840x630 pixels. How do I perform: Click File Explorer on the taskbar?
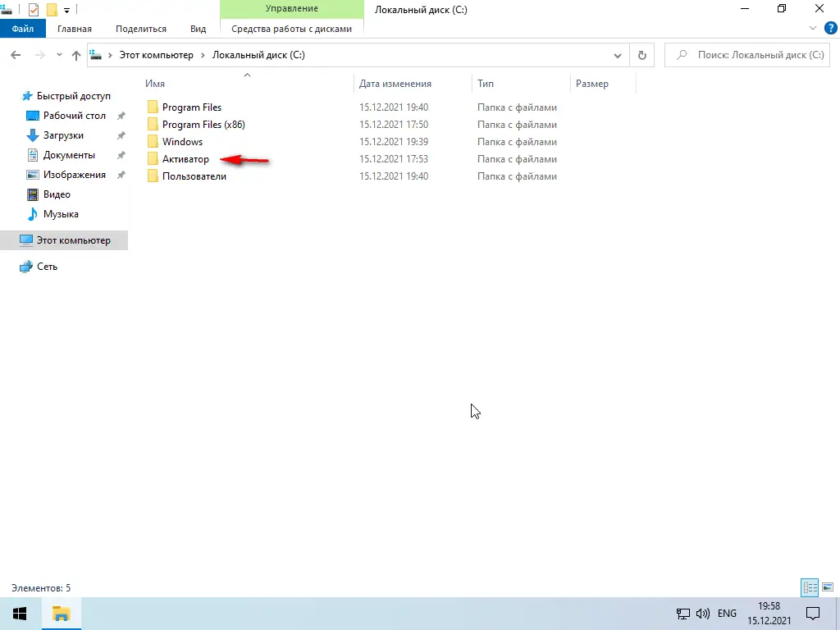[x=61, y=614]
